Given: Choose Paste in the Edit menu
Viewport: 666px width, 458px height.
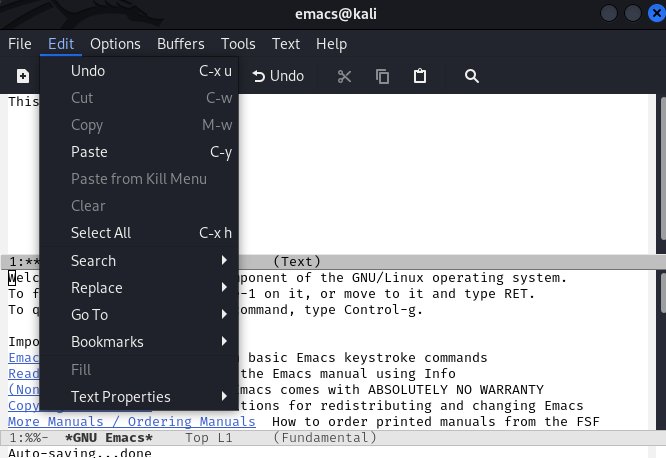Looking at the screenshot, I should coord(139,152).
